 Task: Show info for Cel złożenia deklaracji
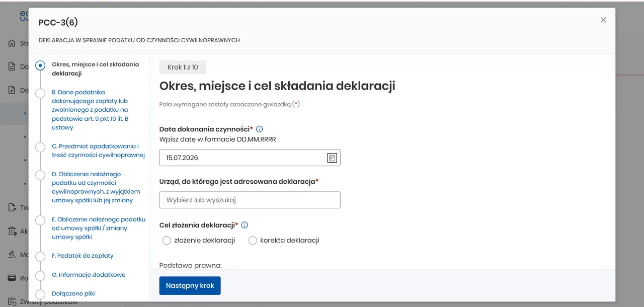point(245,225)
